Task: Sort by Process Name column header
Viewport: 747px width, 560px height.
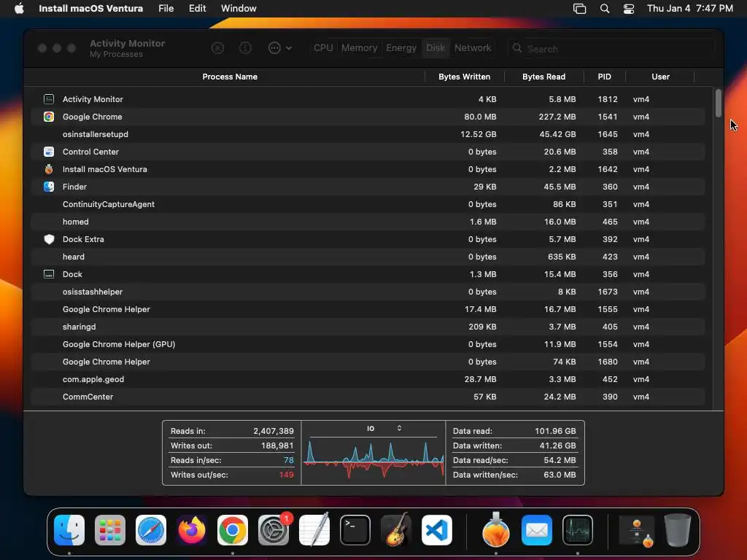Action: pos(230,77)
